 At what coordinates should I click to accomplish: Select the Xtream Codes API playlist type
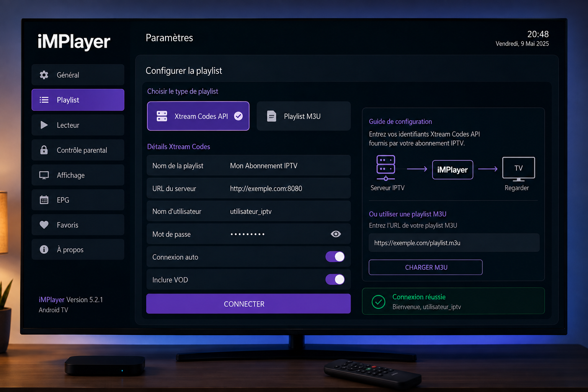click(198, 116)
